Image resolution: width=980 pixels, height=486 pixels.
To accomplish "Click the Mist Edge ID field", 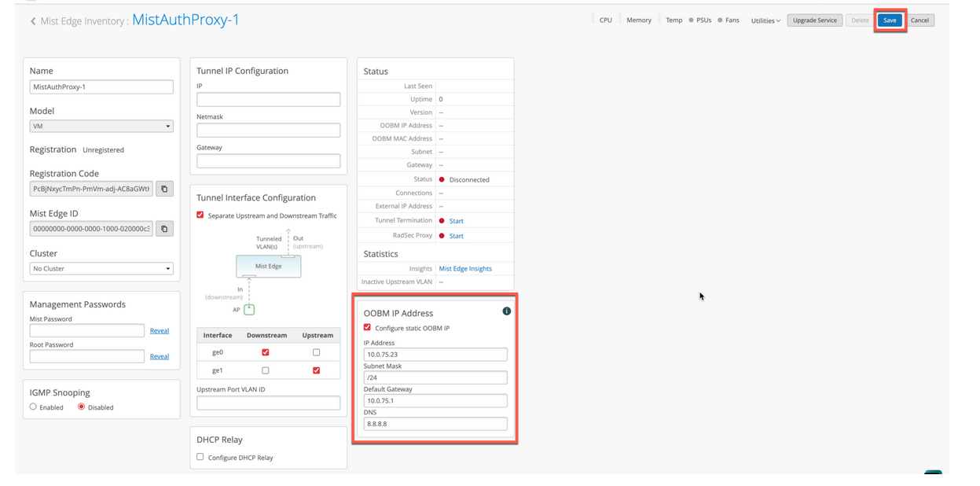I will [91, 229].
